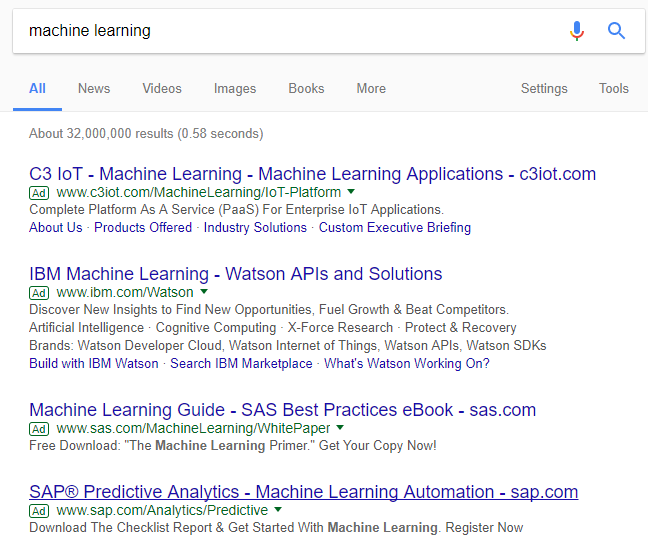Screen dimensions: 648x545
Task: Open the Settings menu
Action: tap(544, 88)
